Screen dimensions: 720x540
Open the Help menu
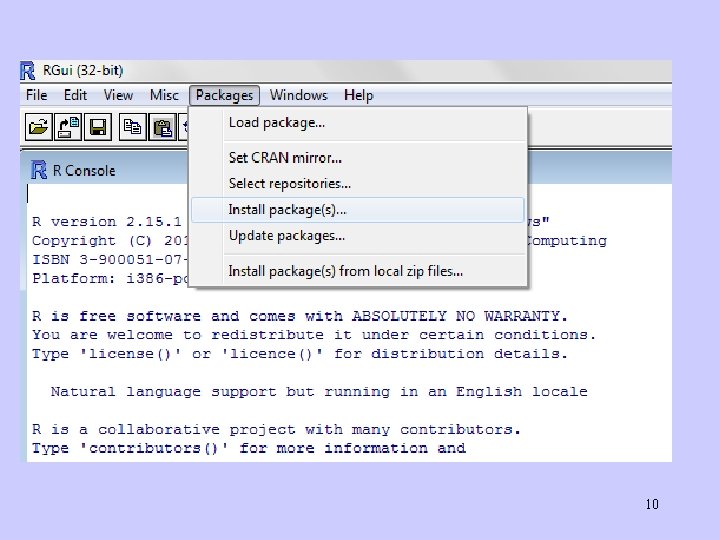[359, 95]
